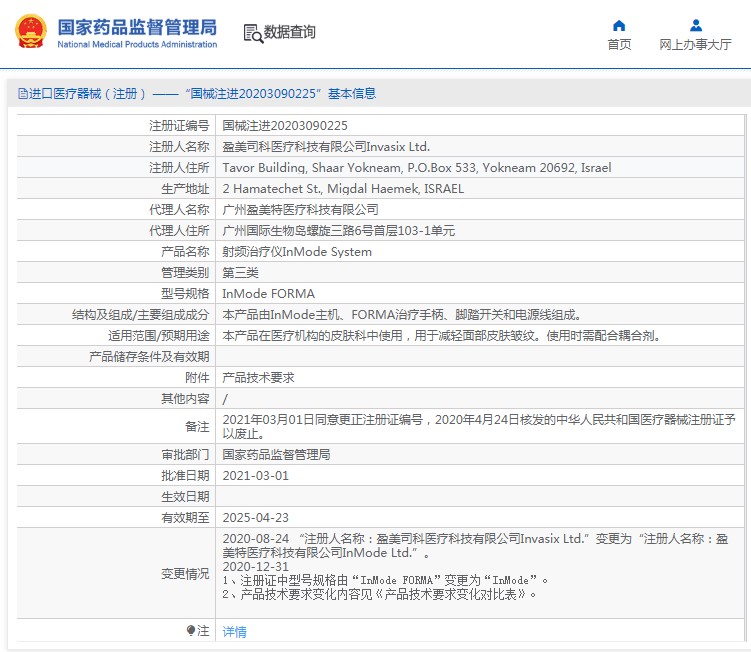Click the 注册人住所 label
This screenshot has height=652, width=751.
click(179, 168)
